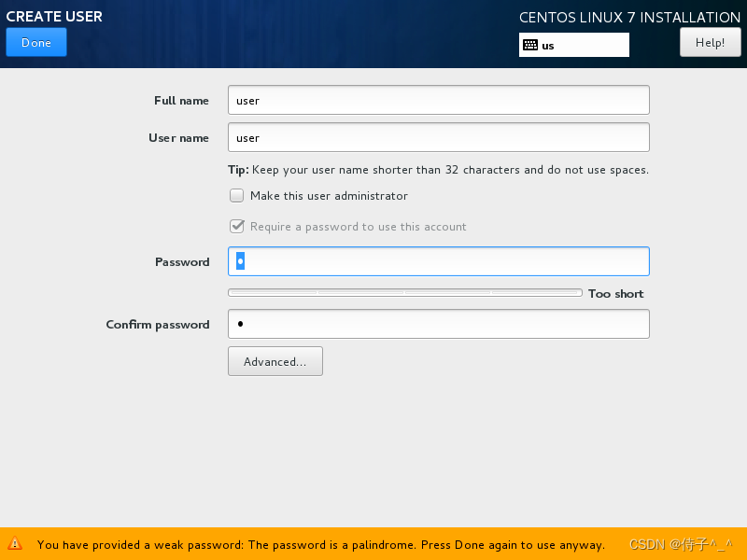Focus the User name field

coord(438,137)
